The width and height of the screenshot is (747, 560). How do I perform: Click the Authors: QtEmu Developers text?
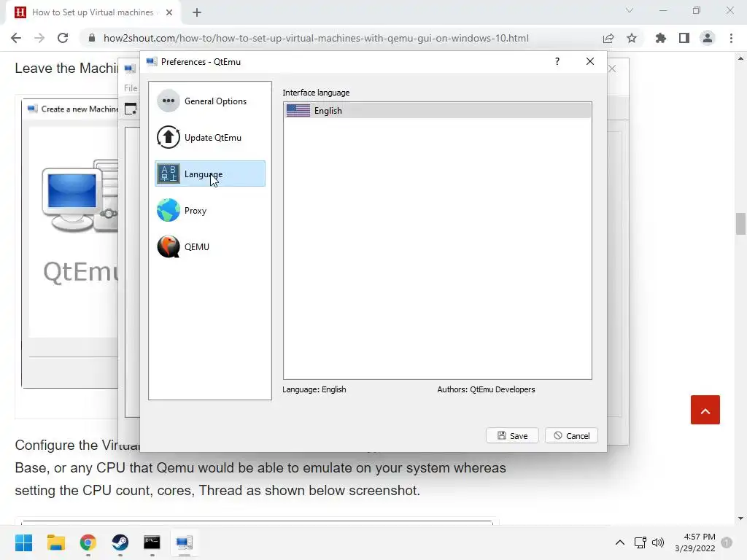486,389
